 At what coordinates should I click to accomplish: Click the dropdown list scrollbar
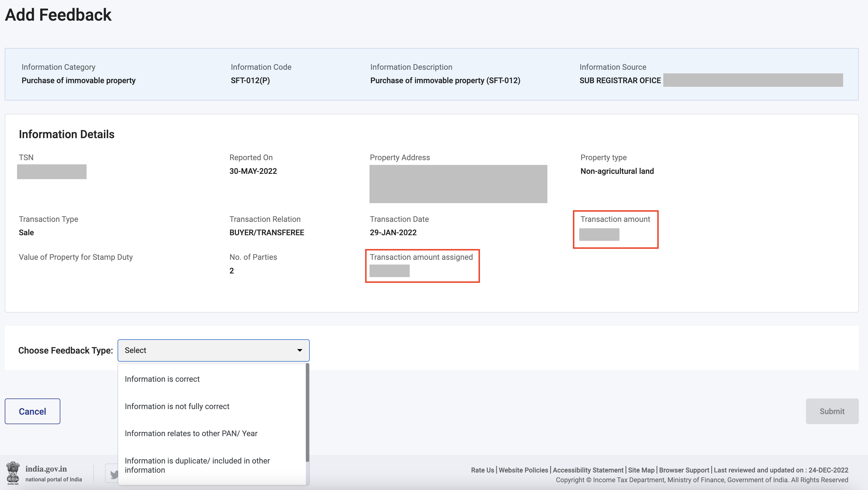(x=307, y=412)
